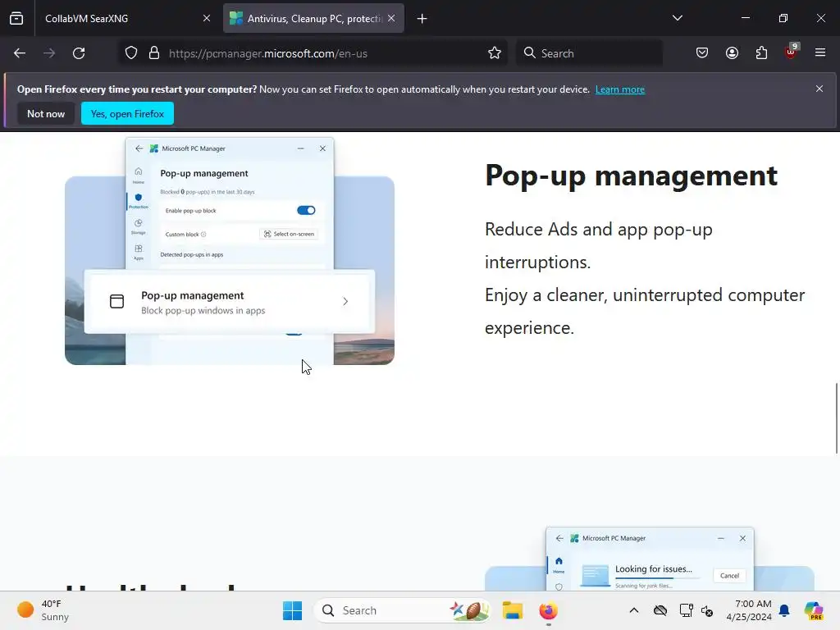The height and width of the screenshot is (630, 840).
Task: Toggle Enable pop-up block switch
Action: 307,210
